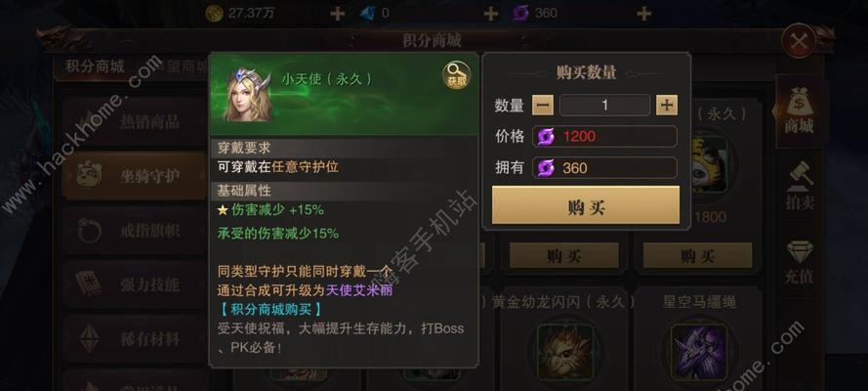The width and height of the screenshot is (868, 391).
Task: Close the 积分商城 window
Action: [799, 41]
